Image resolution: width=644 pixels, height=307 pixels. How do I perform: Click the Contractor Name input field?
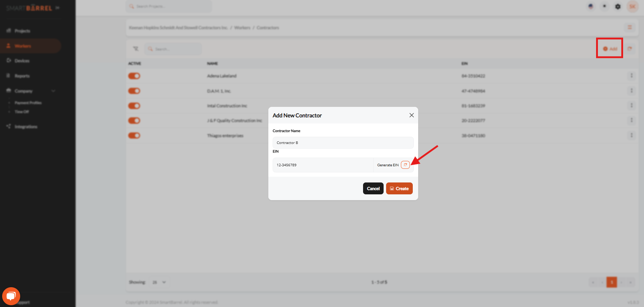(x=343, y=143)
